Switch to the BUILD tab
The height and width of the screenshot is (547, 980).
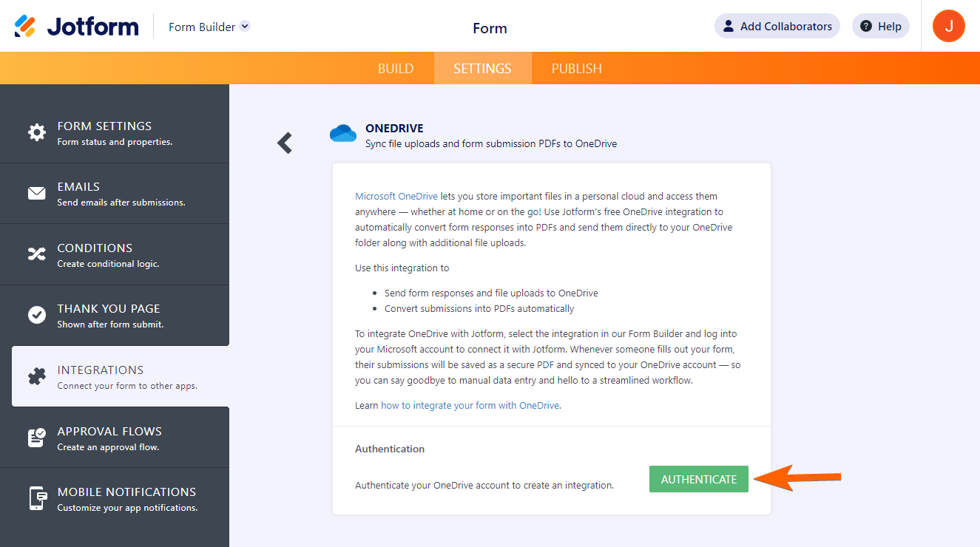(396, 69)
